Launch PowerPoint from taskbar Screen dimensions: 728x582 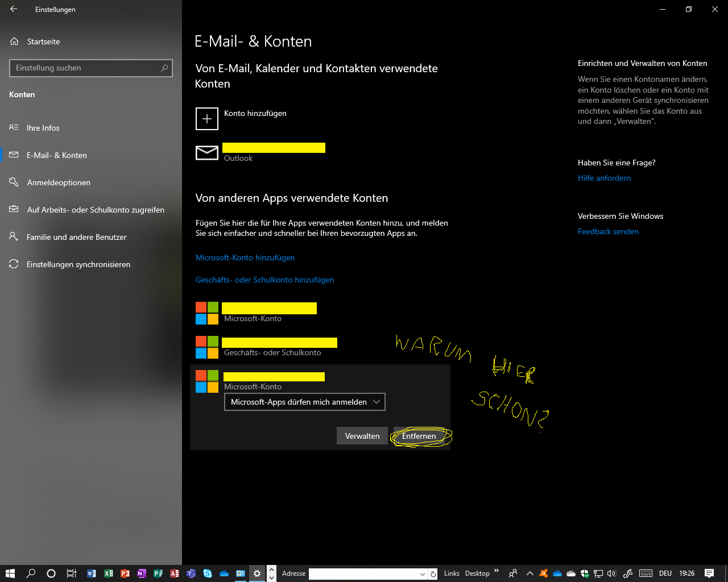125,573
